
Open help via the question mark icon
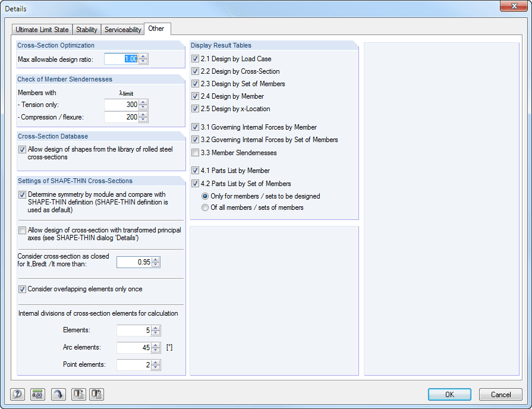pyautogui.click(x=17, y=394)
